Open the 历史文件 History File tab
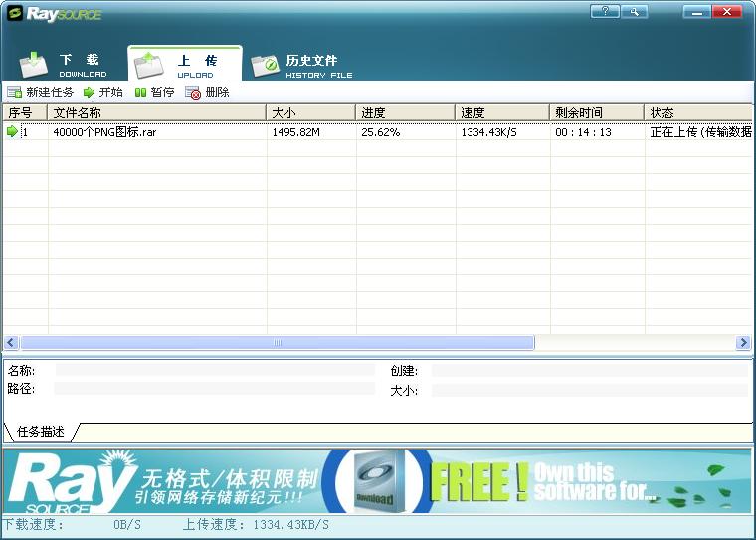Viewport: 756px width, 540px height. pos(302,65)
